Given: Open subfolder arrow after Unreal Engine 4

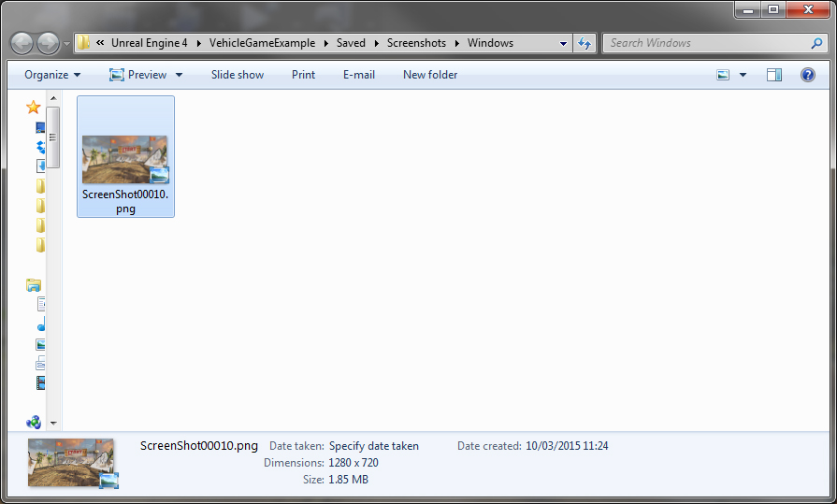Looking at the screenshot, I should pos(198,43).
